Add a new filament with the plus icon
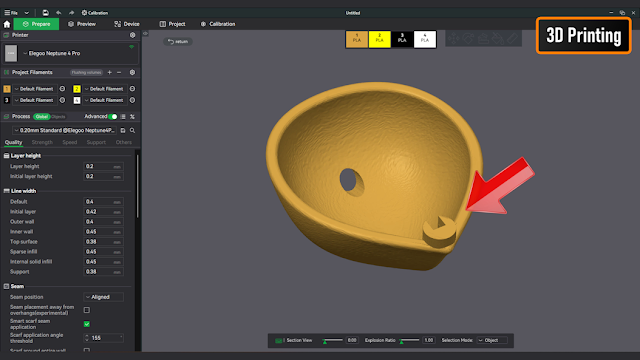Image resolution: width=640 pixels, height=360 pixels. point(109,72)
